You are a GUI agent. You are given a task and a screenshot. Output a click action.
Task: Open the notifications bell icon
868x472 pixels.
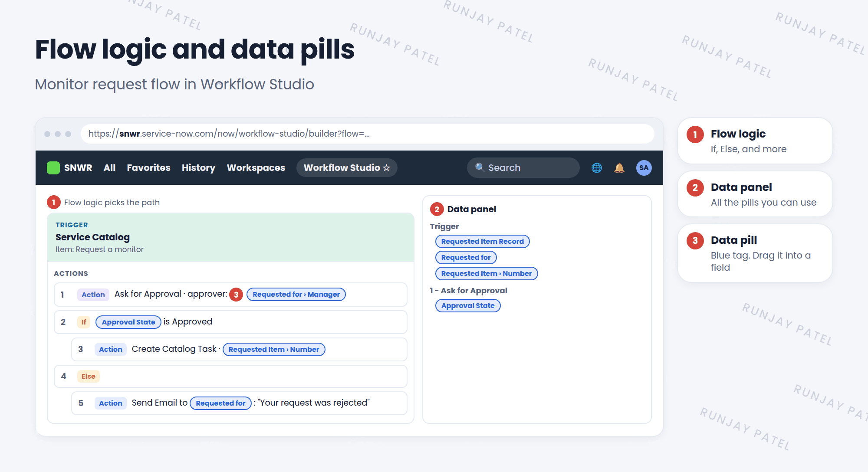[619, 168]
